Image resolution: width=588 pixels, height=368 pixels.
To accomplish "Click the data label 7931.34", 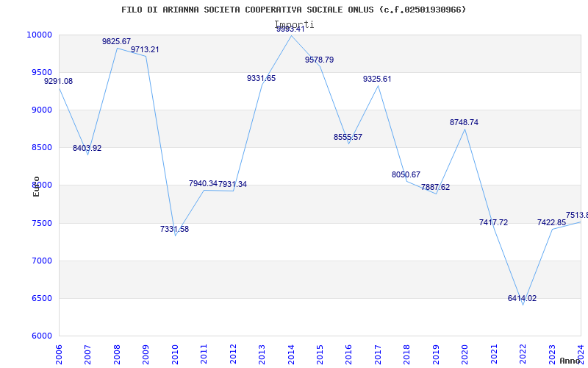I will pos(232,185).
